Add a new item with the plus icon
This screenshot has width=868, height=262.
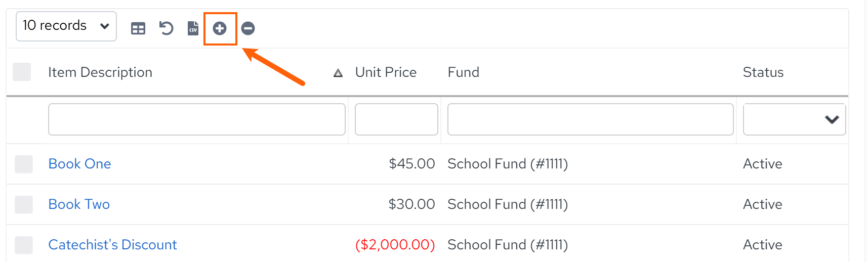pos(220,28)
